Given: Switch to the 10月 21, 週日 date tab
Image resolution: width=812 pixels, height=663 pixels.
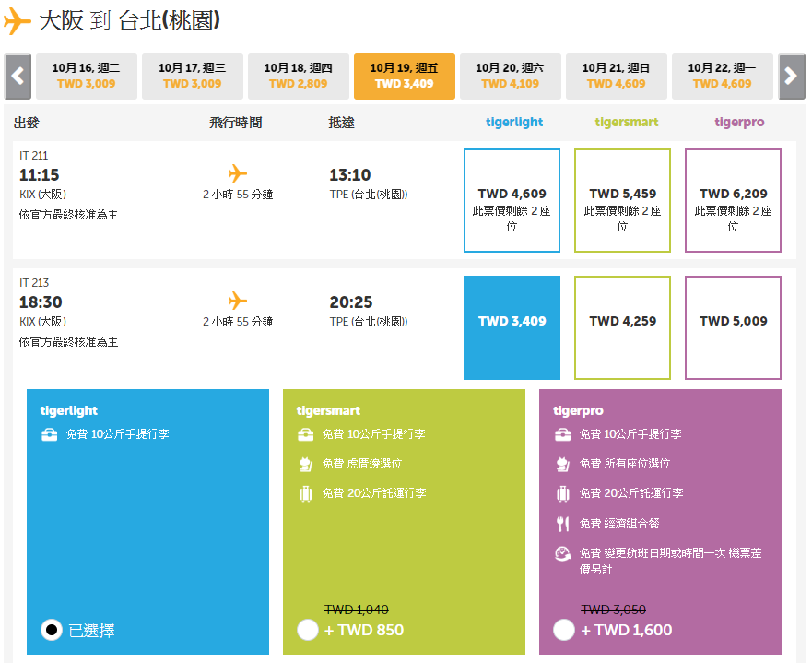Looking at the screenshot, I should tap(617, 77).
